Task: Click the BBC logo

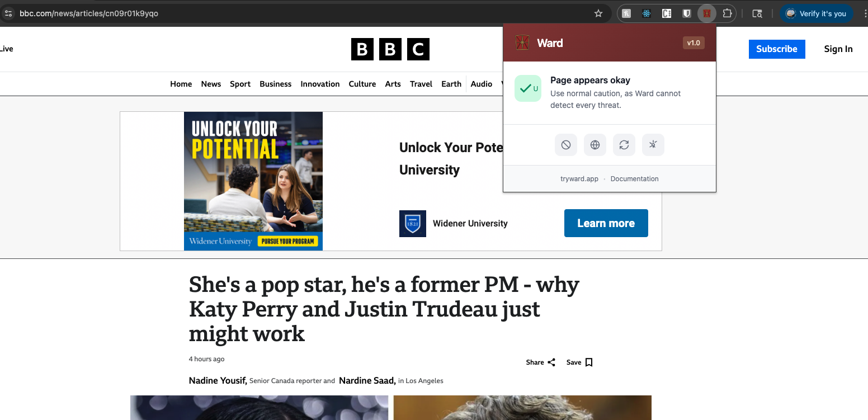Action: (390, 49)
